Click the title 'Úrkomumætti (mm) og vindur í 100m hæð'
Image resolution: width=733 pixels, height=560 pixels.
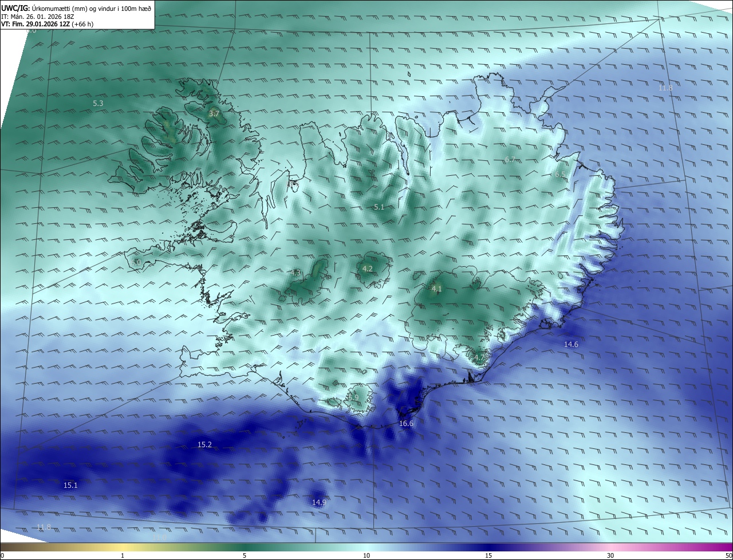point(92,8)
